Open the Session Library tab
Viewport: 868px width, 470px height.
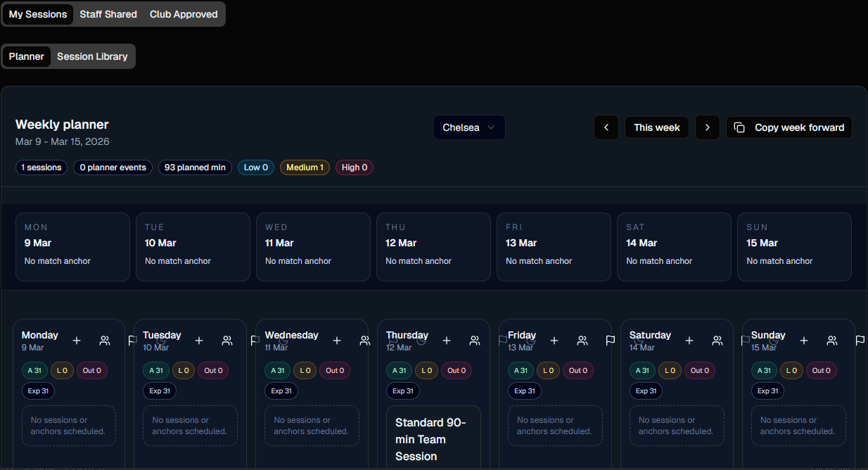click(x=92, y=56)
